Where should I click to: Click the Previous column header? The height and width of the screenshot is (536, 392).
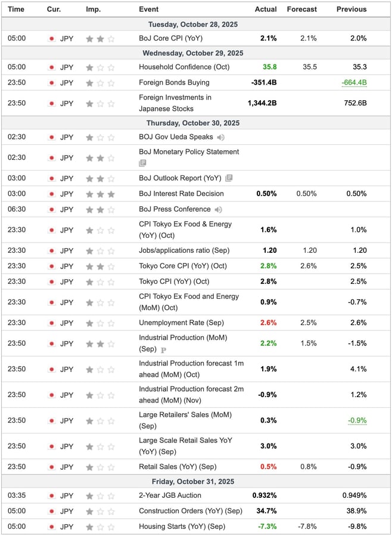(x=351, y=10)
